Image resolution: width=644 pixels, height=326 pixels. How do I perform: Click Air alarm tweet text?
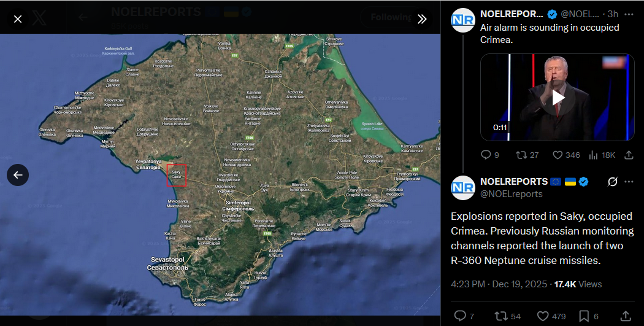tap(550, 34)
